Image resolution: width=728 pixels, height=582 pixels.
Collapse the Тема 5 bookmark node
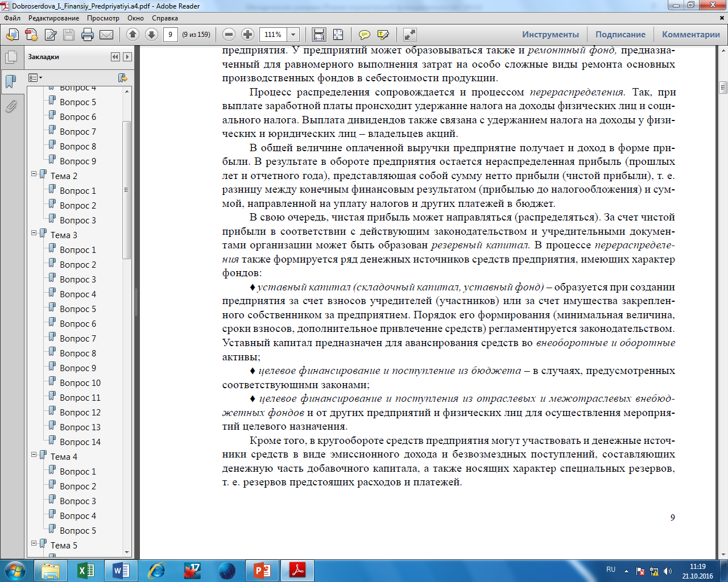tap(34, 543)
